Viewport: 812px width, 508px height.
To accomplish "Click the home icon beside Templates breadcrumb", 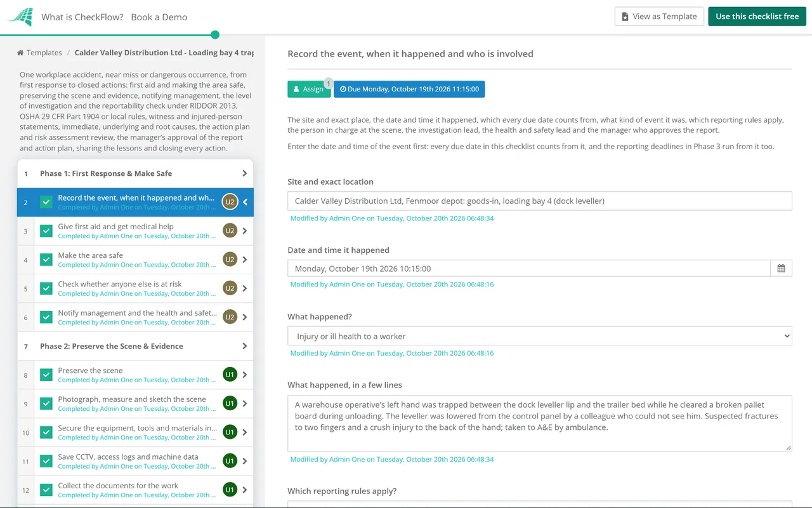I will [20, 53].
